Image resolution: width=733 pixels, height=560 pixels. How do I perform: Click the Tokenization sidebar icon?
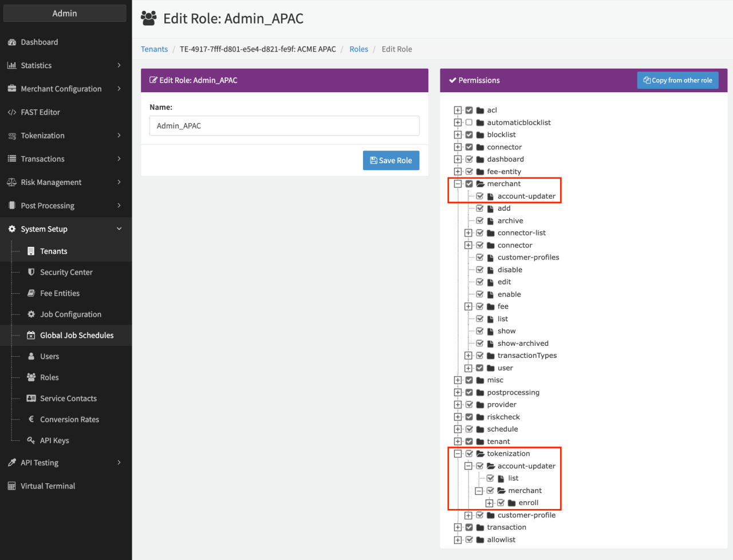coord(11,136)
